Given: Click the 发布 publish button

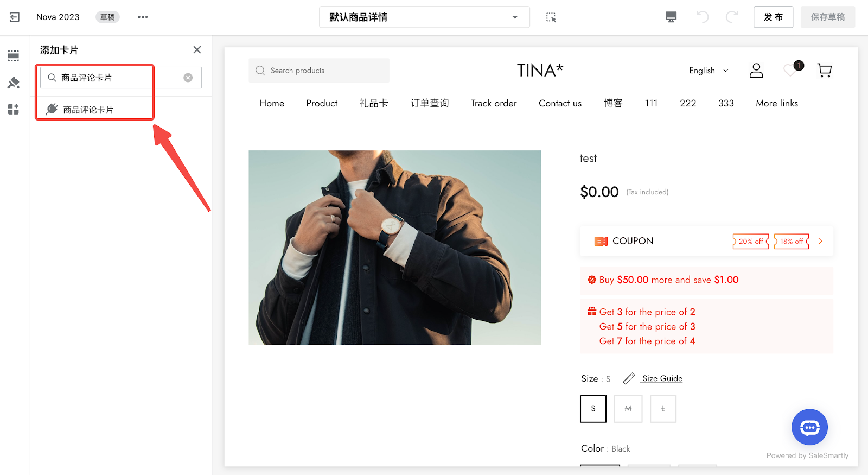Looking at the screenshot, I should pos(773,17).
